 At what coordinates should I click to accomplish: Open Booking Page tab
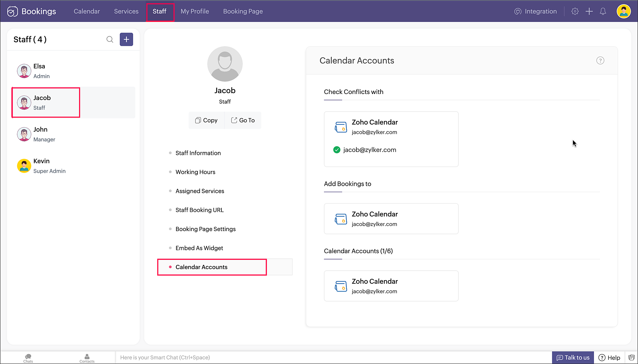click(243, 11)
